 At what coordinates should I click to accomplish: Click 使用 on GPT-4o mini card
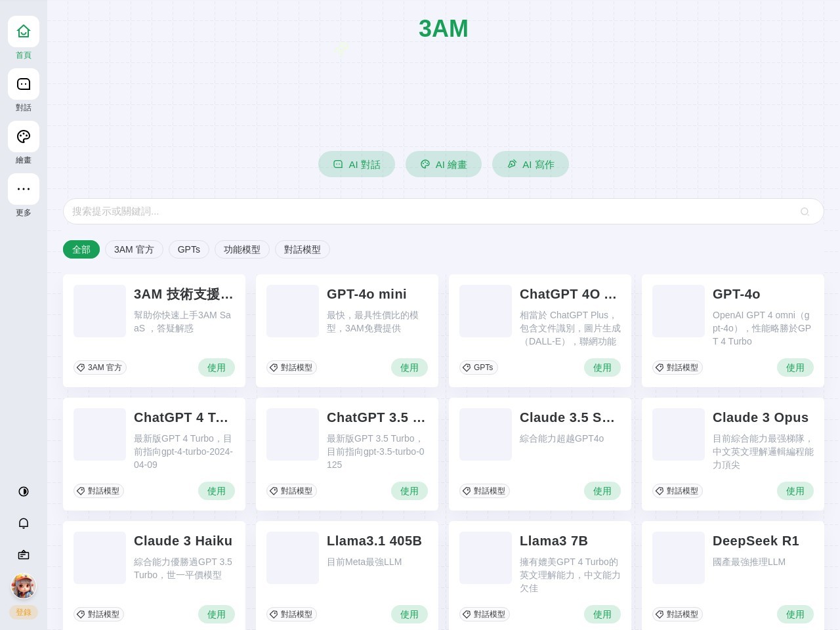pos(409,367)
